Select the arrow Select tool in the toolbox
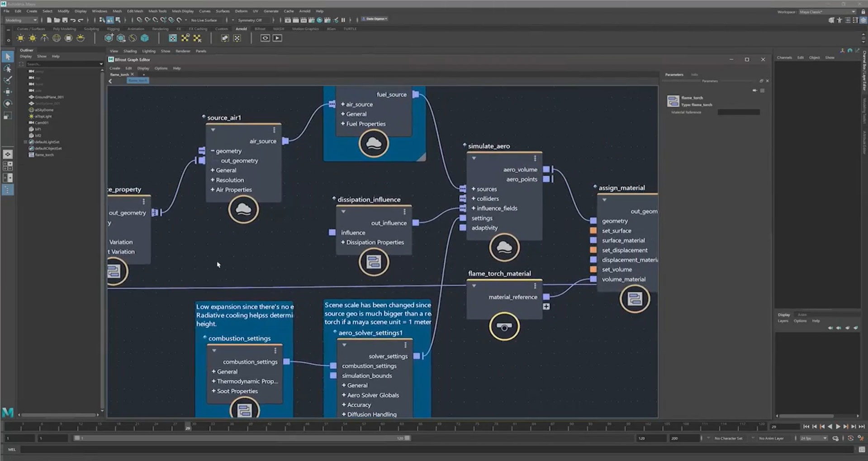This screenshot has width=868, height=461. pos(8,57)
